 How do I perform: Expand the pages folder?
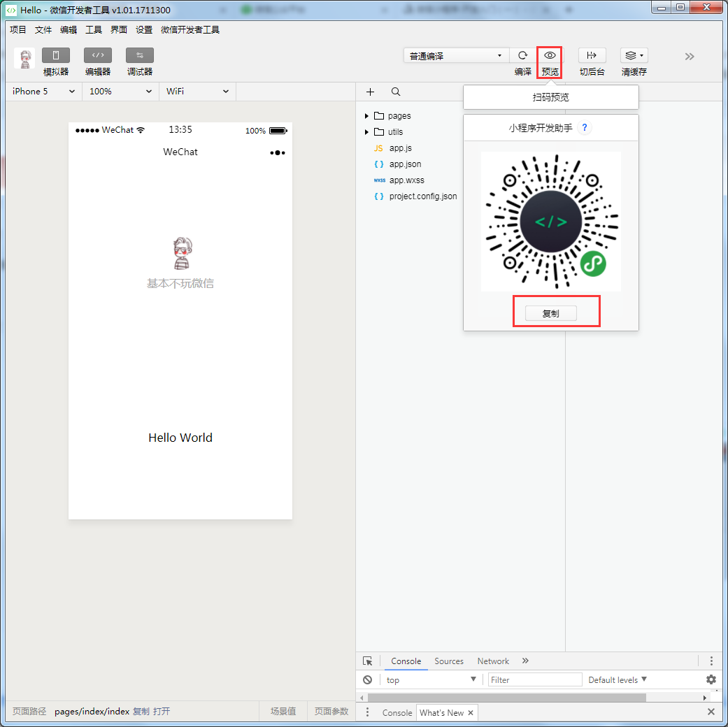pos(366,116)
